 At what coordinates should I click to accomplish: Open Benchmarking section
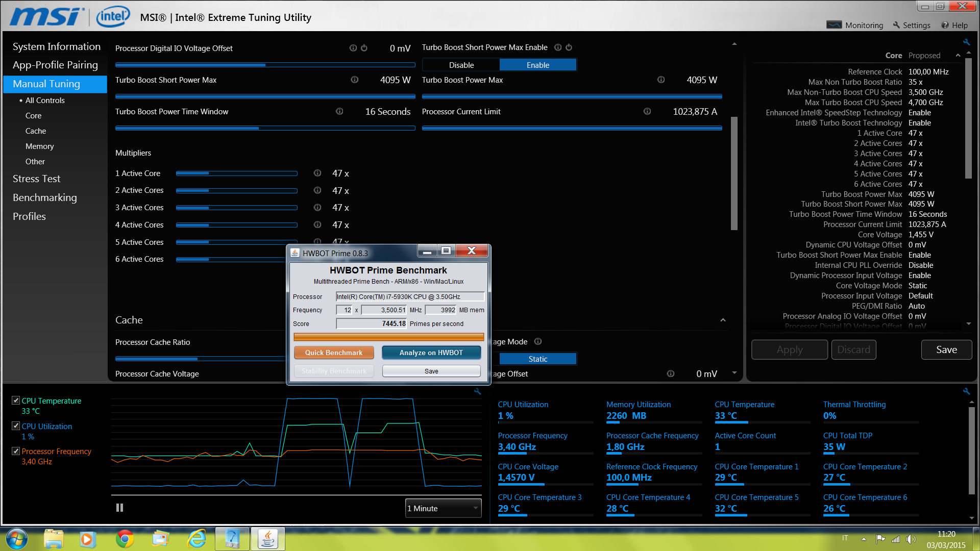tap(45, 197)
